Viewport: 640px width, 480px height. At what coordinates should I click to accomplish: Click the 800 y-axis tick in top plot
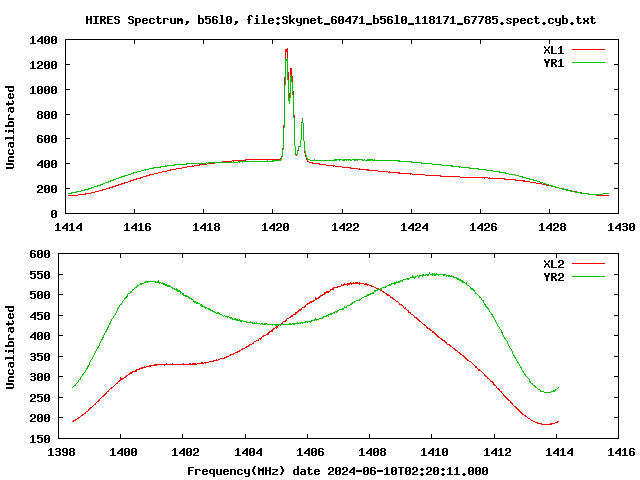47,115
